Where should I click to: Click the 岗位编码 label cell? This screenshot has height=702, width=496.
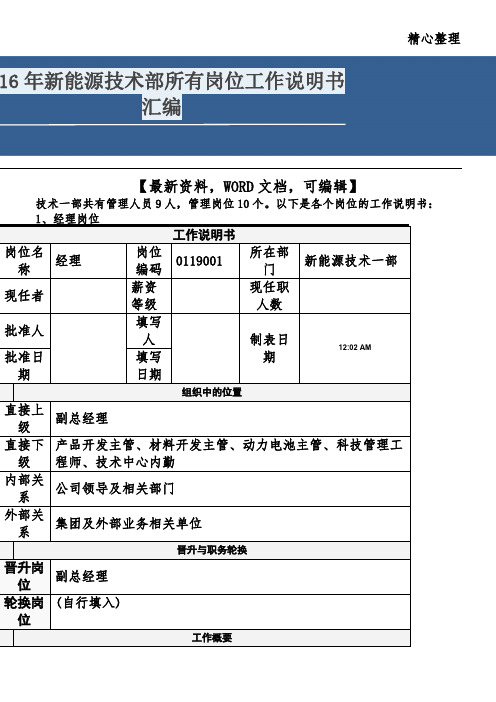pos(149,261)
